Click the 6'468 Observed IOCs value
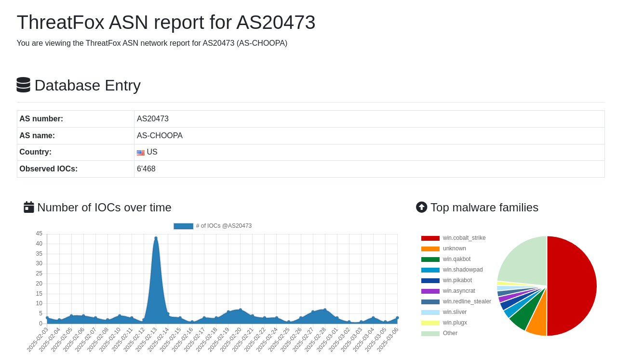 pyautogui.click(x=146, y=169)
